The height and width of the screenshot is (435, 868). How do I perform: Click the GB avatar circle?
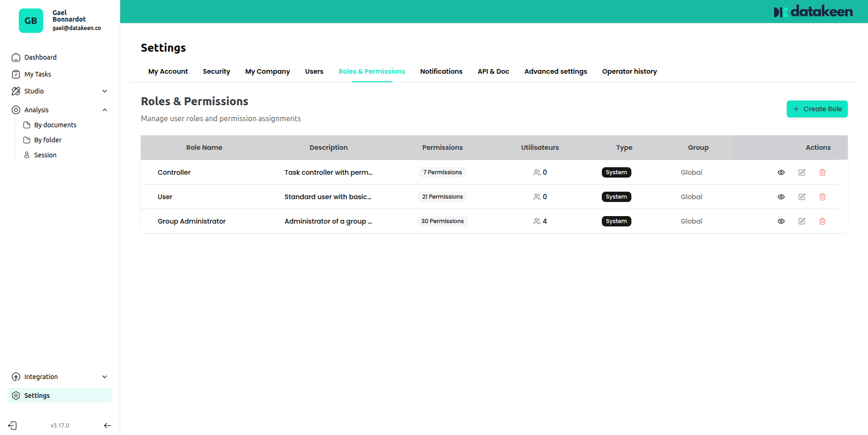point(31,21)
